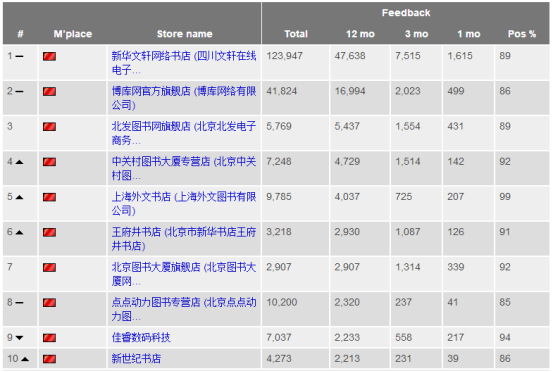Select the total value 3,218
The image size is (554, 372).
(279, 232)
